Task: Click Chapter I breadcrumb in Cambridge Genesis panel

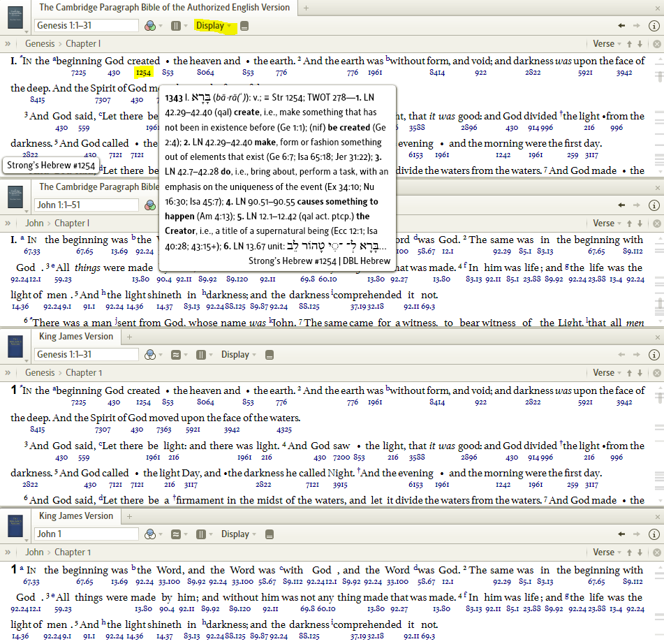Action: pyautogui.click(x=83, y=43)
